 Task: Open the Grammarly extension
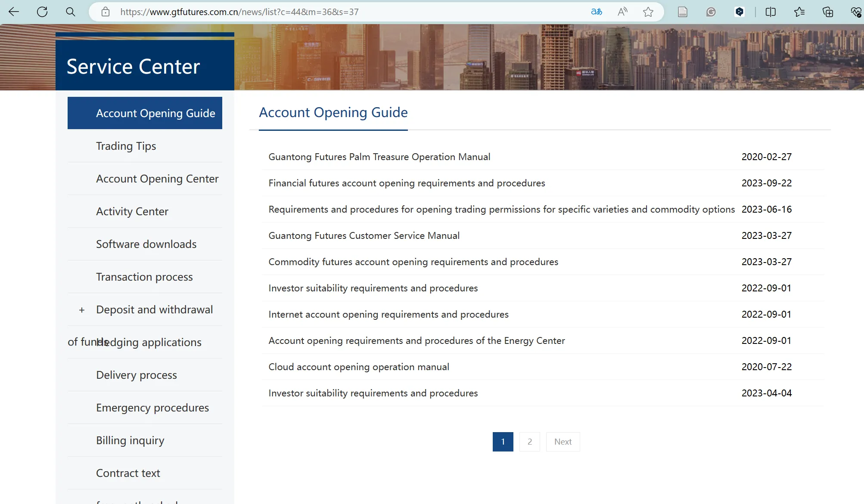pyautogui.click(x=711, y=12)
